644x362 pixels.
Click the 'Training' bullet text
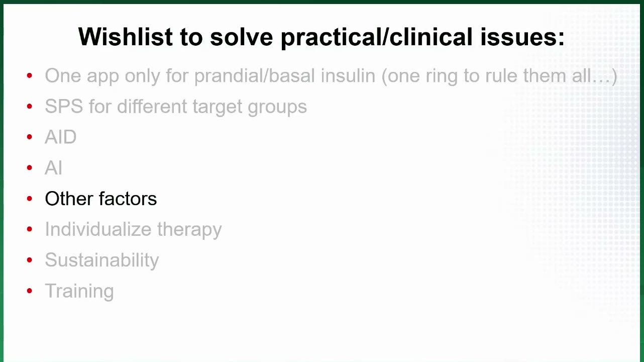79,291
